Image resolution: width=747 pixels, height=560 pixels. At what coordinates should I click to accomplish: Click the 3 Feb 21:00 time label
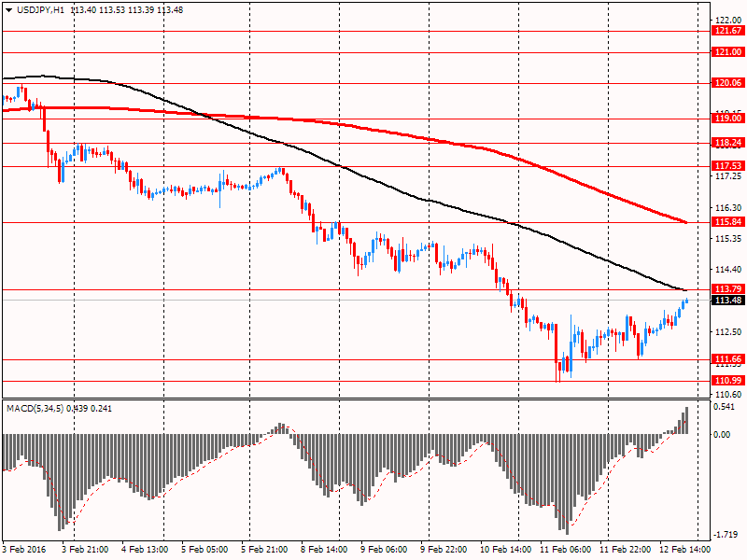pyautogui.click(x=85, y=550)
